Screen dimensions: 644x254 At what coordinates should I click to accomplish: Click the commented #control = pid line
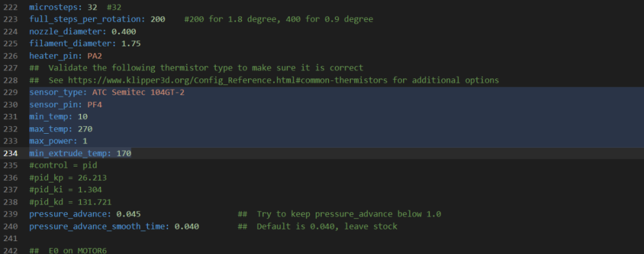click(x=63, y=166)
